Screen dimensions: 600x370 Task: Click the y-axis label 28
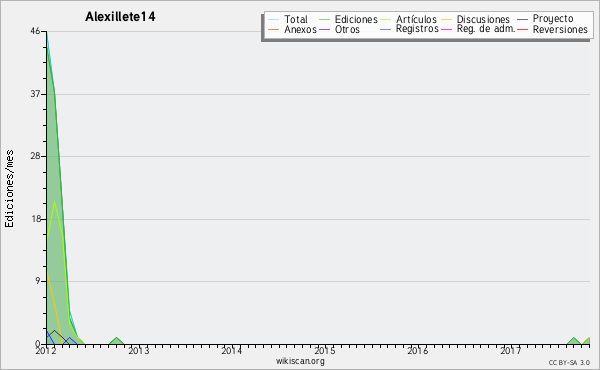pos(35,156)
